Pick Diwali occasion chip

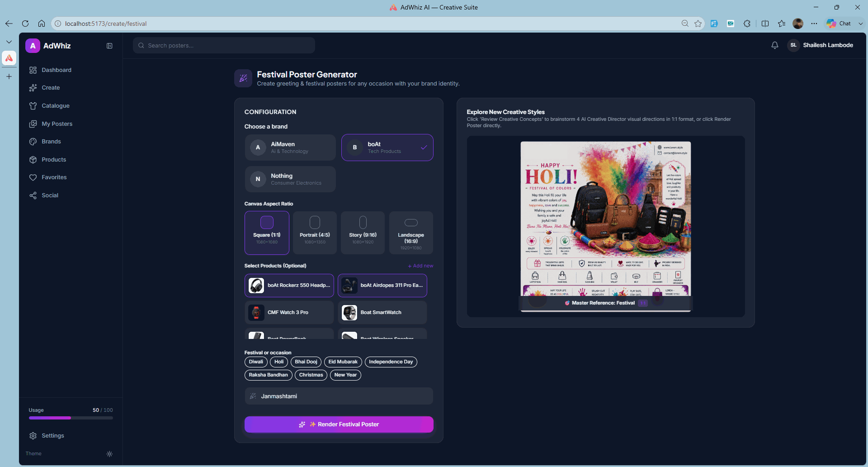pyautogui.click(x=256, y=362)
